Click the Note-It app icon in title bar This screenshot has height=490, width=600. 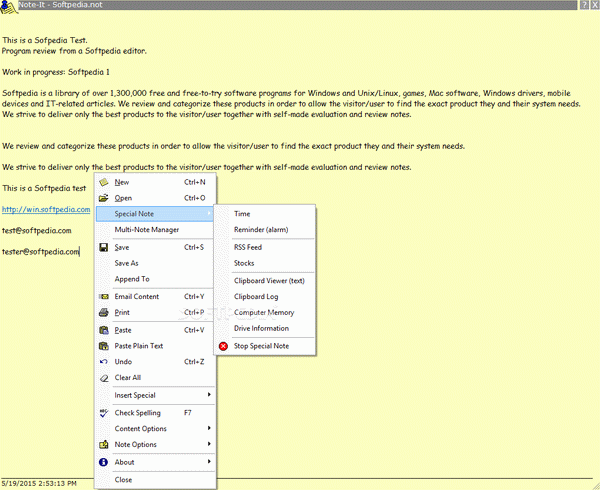click(9, 7)
